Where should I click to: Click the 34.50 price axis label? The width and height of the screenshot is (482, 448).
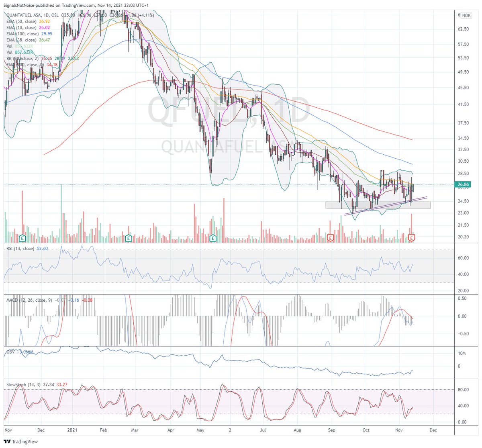click(x=464, y=138)
